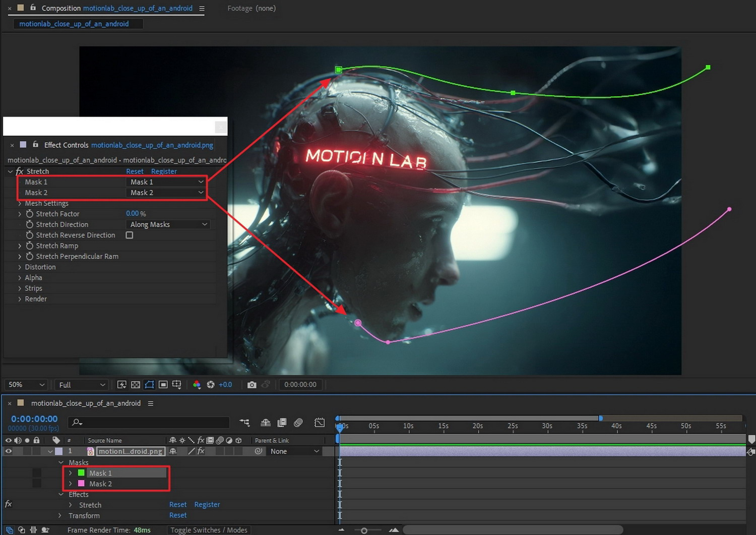Screen dimensions: 756x535
Task: Enable Motion Blur icon in timeline
Action: [x=298, y=423]
